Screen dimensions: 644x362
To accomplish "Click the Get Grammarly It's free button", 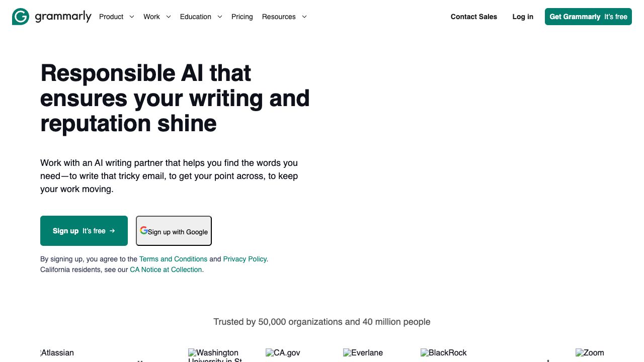I will click(588, 17).
